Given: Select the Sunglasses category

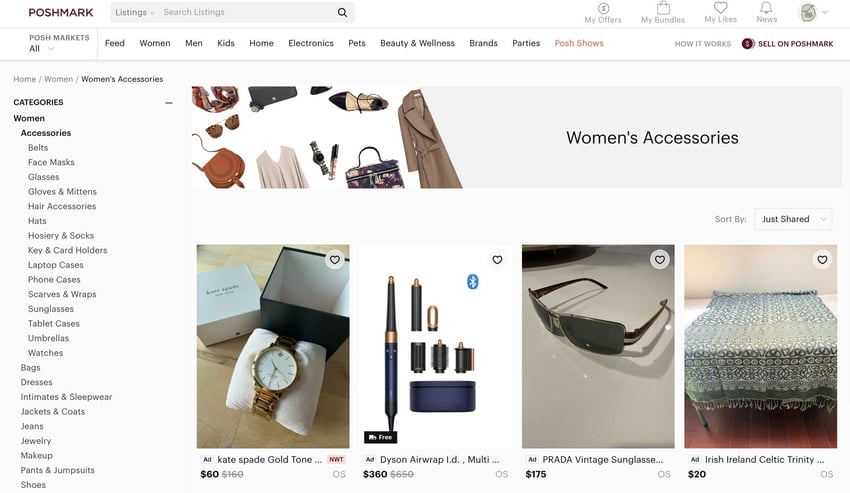Looking at the screenshot, I should tap(50, 309).
